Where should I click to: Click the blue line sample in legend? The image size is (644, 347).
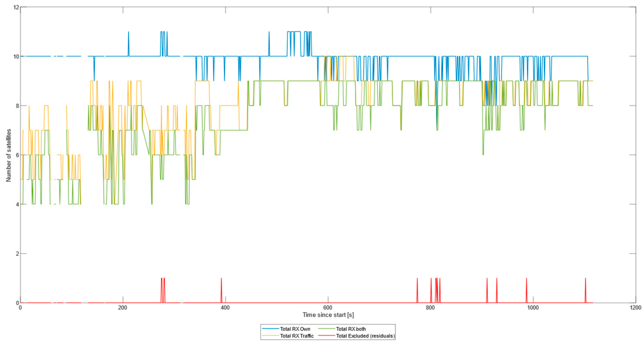click(271, 329)
